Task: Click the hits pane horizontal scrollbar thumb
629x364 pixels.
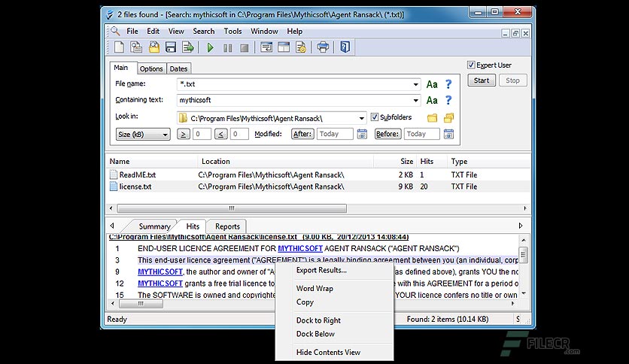Action: click(141, 304)
